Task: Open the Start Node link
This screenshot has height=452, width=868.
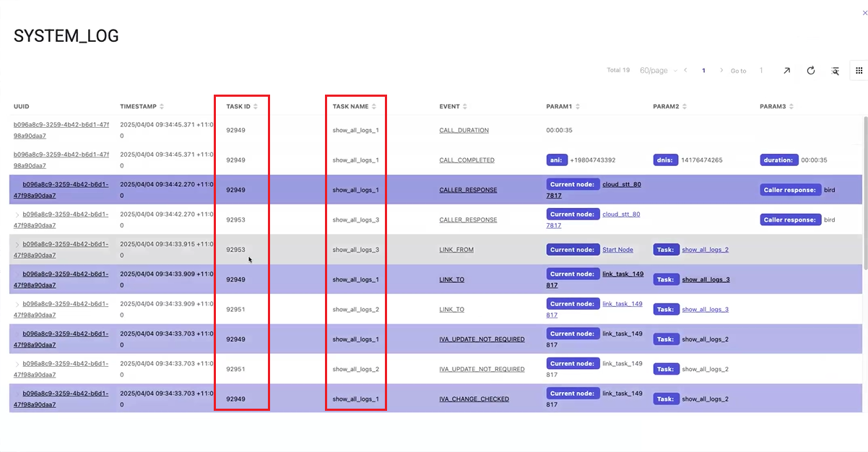Action: click(x=617, y=250)
